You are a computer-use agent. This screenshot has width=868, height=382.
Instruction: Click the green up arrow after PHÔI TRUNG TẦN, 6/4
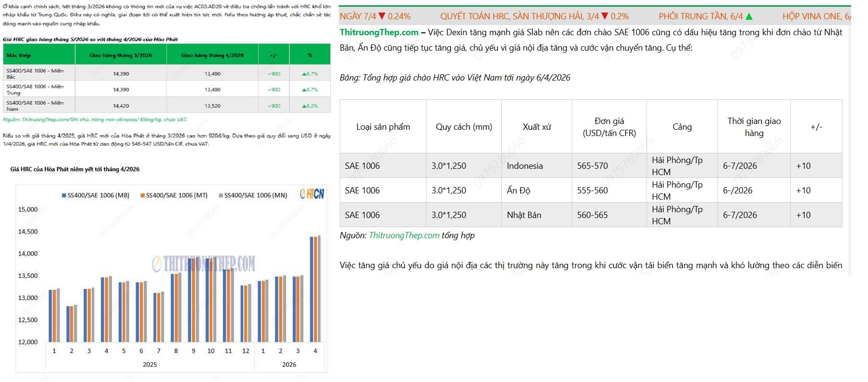pyautogui.click(x=749, y=16)
